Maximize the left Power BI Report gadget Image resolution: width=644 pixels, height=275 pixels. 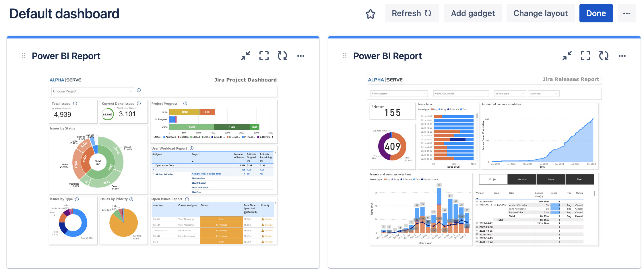264,56
